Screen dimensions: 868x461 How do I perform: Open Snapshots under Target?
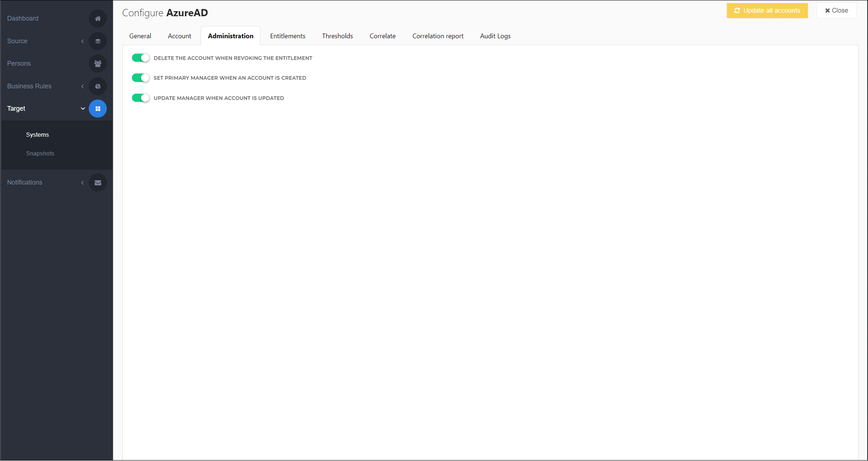pos(40,154)
